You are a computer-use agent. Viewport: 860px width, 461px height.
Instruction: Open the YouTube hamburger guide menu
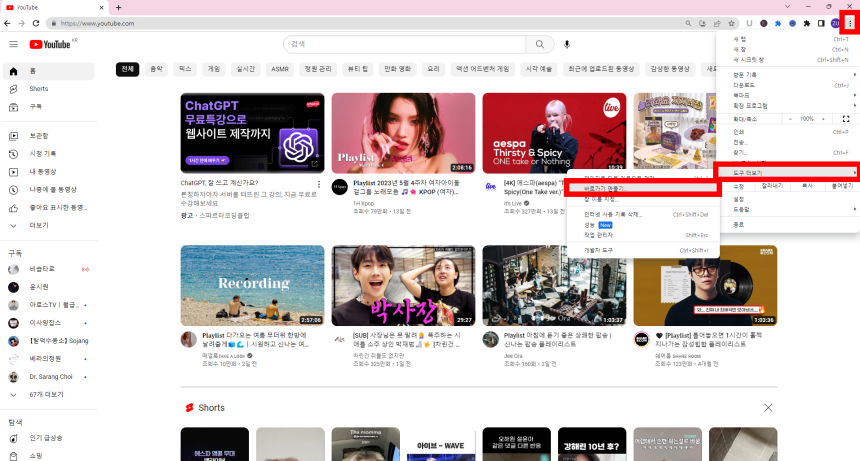[x=14, y=44]
